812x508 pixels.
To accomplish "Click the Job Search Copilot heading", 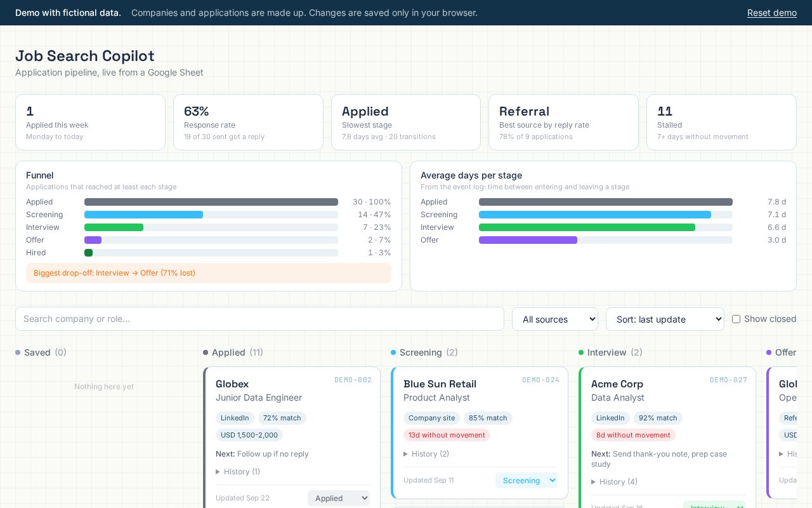I will point(85,56).
